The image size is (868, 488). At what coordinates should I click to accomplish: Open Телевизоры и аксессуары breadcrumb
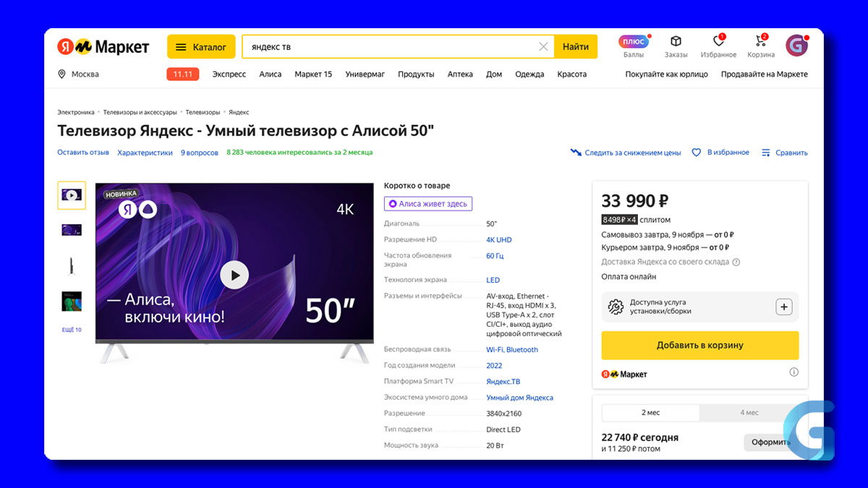140,112
